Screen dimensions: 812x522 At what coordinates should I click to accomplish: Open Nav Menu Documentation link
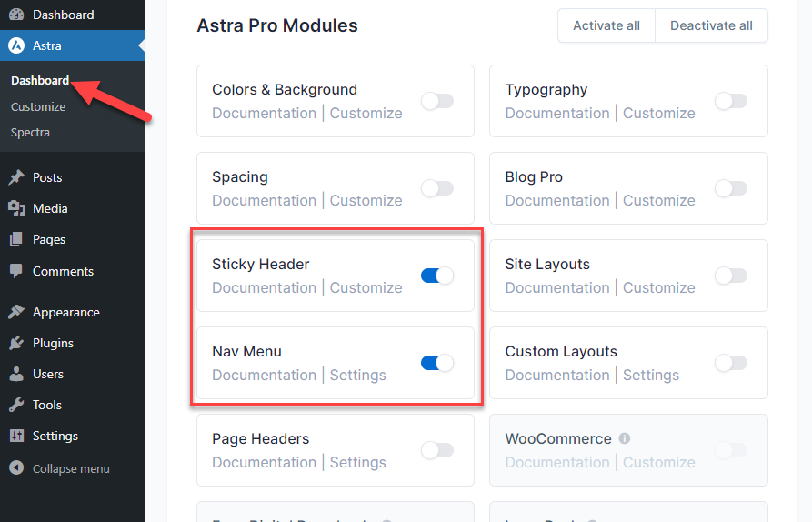(264, 375)
